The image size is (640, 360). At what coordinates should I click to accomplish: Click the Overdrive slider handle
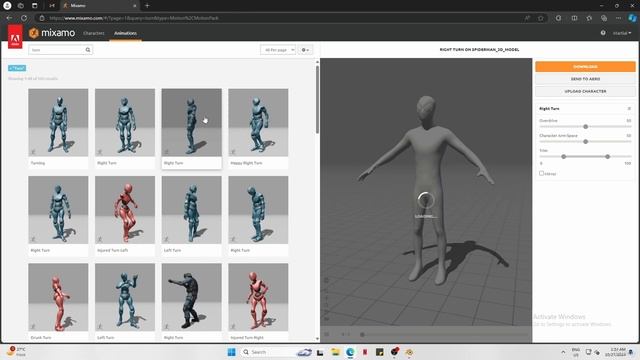click(585, 127)
